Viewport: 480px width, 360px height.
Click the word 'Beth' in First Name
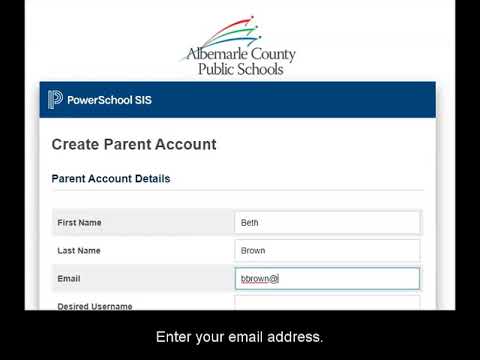(x=249, y=223)
